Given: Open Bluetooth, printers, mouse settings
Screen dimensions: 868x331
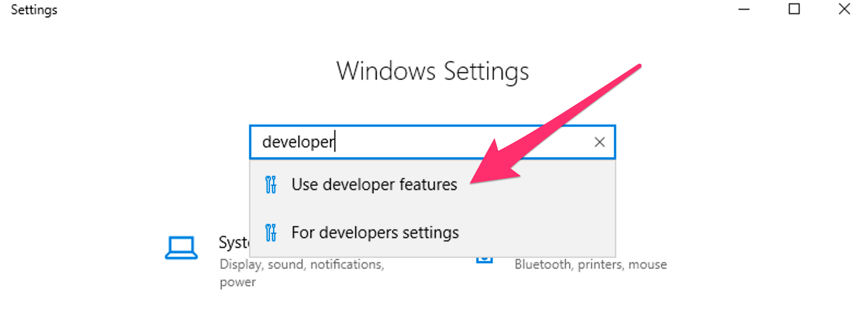Looking at the screenshot, I should coord(591,264).
